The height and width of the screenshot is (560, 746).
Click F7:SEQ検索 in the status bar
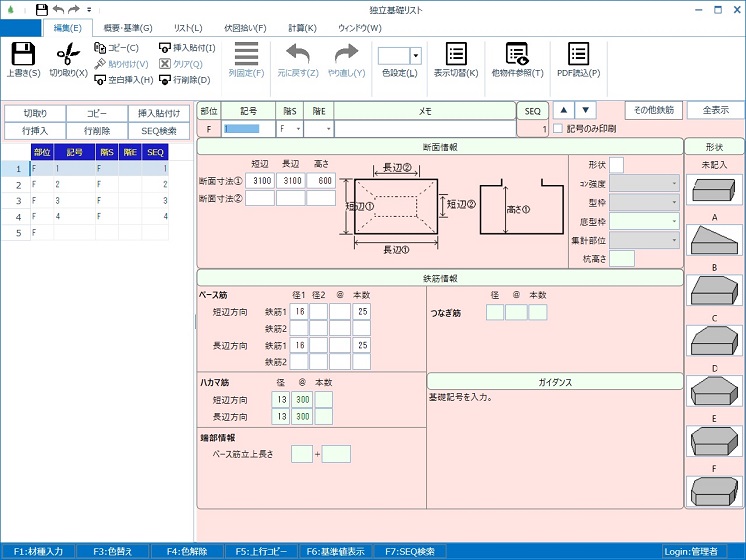pyautogui.click(x=410, y=551)
